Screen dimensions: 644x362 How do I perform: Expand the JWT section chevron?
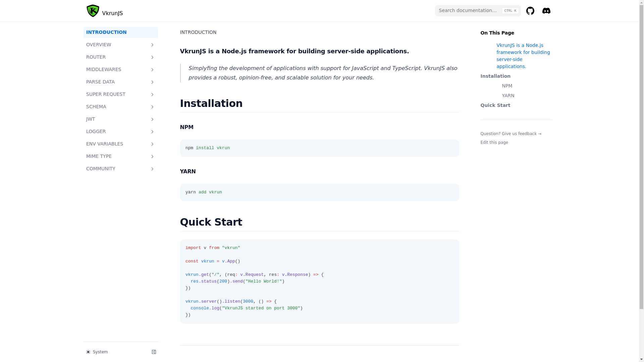(152, 119)
